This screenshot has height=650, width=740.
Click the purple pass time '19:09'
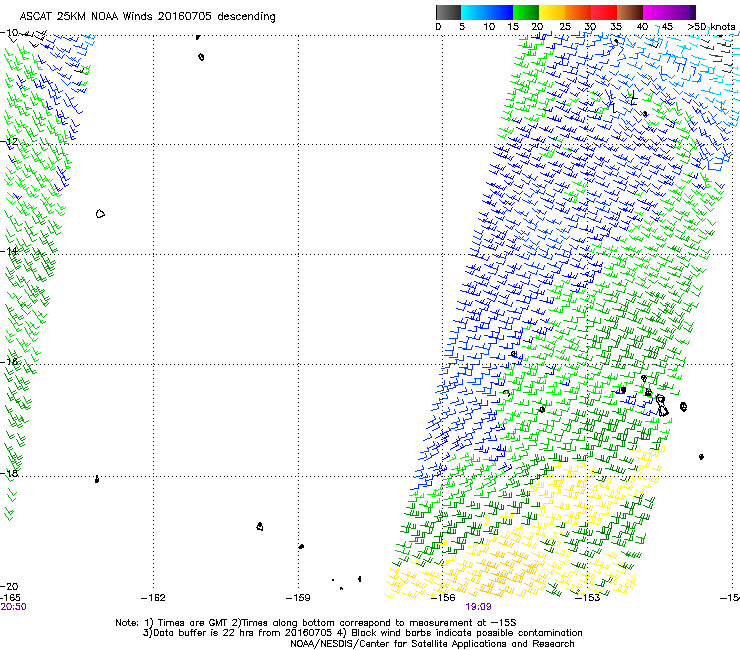478,607
